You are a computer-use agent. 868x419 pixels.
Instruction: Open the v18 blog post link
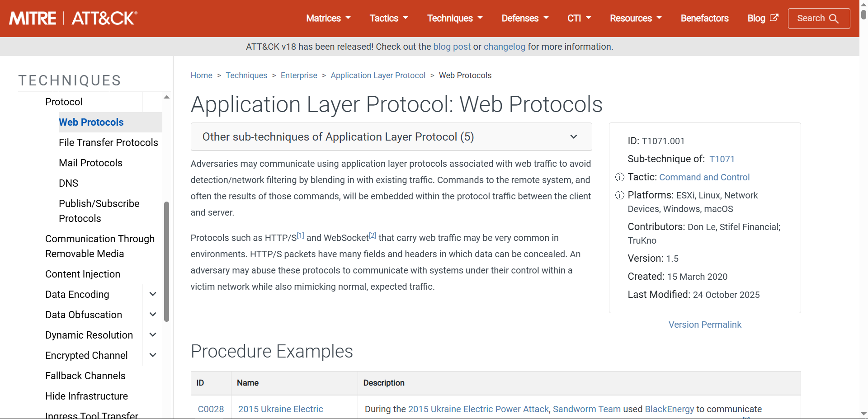[451, 46]
